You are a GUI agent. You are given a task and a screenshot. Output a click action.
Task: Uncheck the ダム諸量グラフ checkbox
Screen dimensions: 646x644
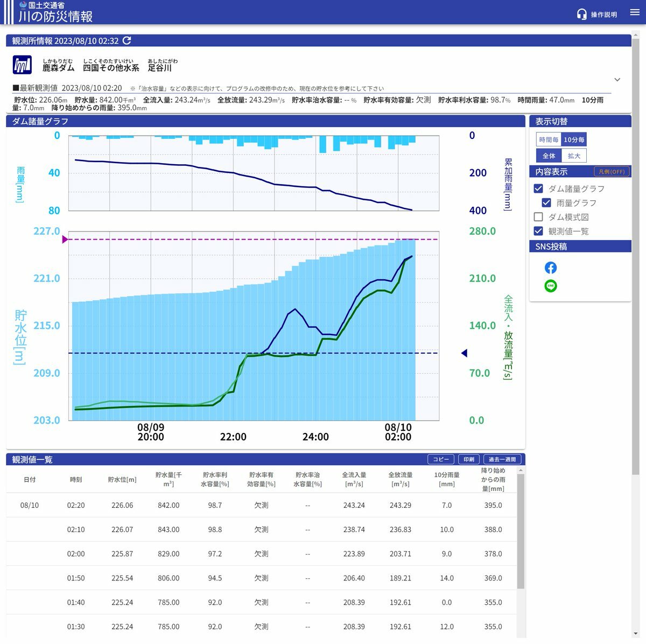(x=538, y=188)
